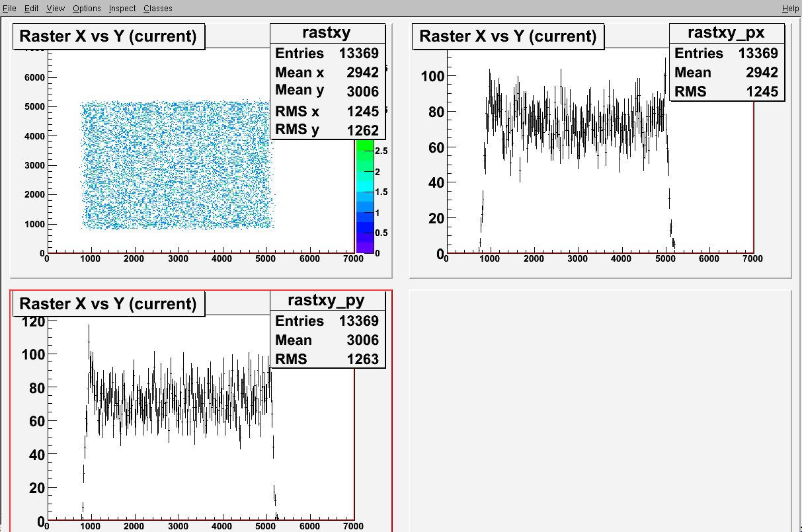Click the 'Mean x 2942' line in rastxy stats
The height and width of the screenshot is (532, 802).
[327, 72]
